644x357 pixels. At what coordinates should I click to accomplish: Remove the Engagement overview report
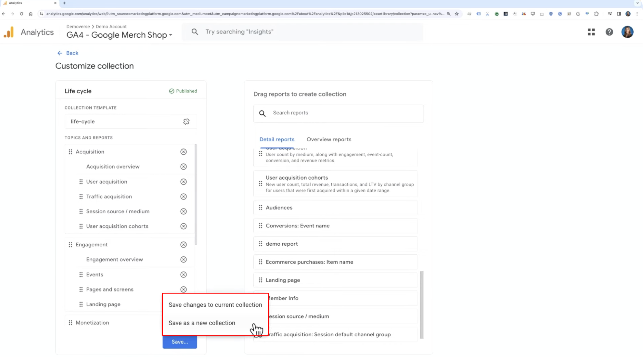pyautogui.click(x=184, y=260)
